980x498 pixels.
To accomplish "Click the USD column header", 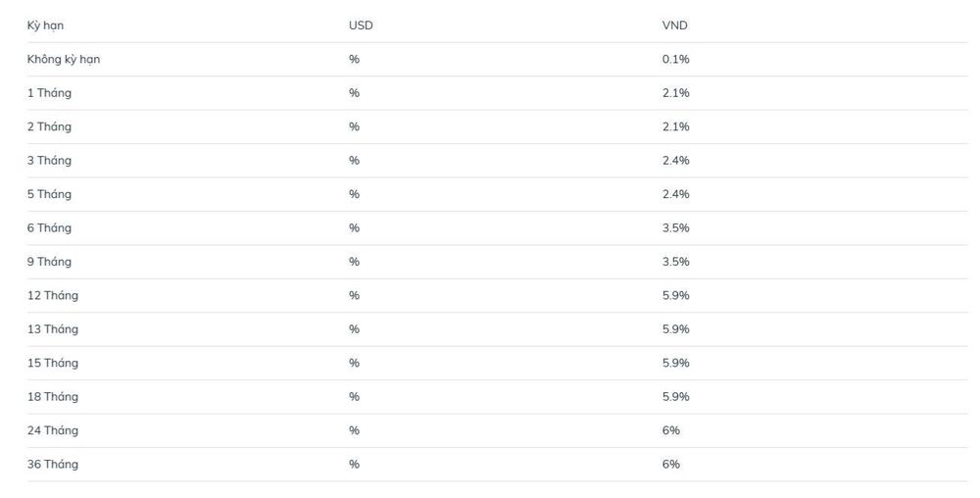I will [x=361, y=25].
